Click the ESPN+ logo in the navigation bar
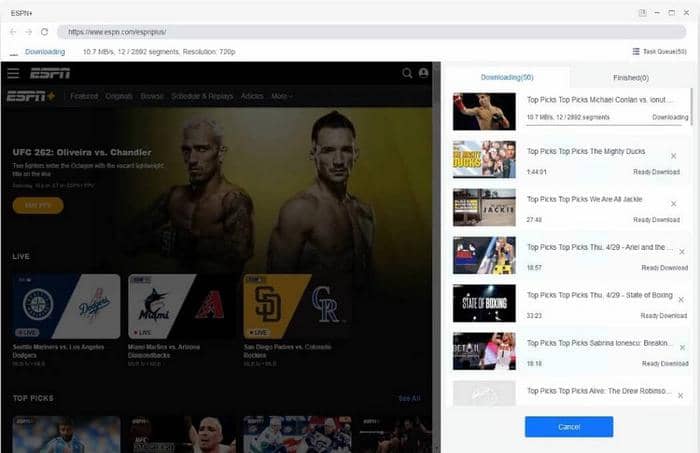The width and height of the screenshot is (700, 453). [31, 96]
